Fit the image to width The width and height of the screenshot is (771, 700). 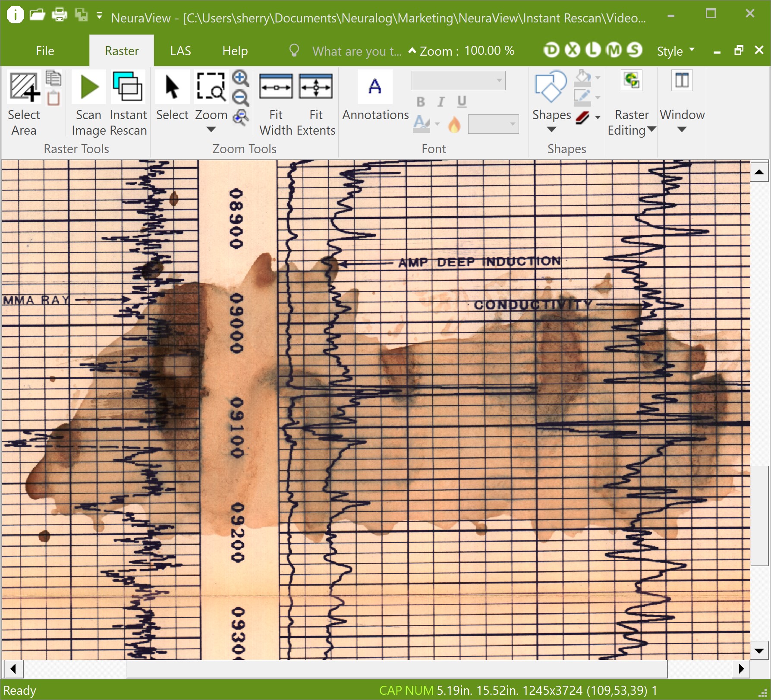coord(276,87)
